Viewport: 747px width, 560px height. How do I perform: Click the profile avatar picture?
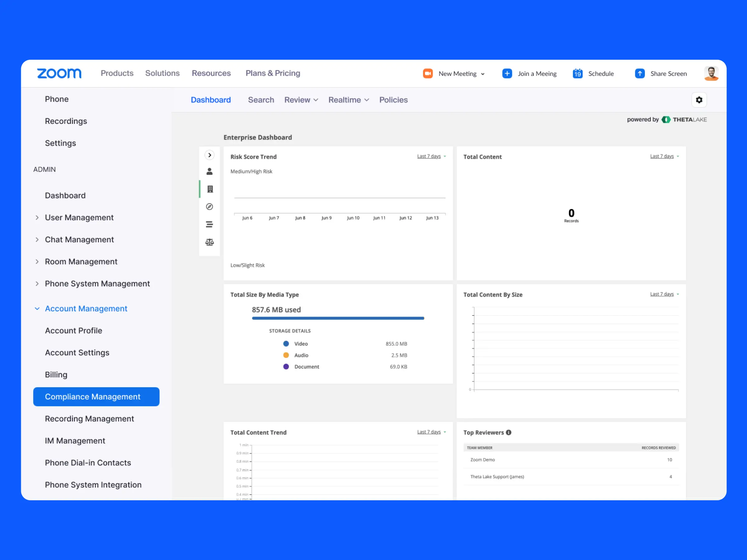point(711,73)
